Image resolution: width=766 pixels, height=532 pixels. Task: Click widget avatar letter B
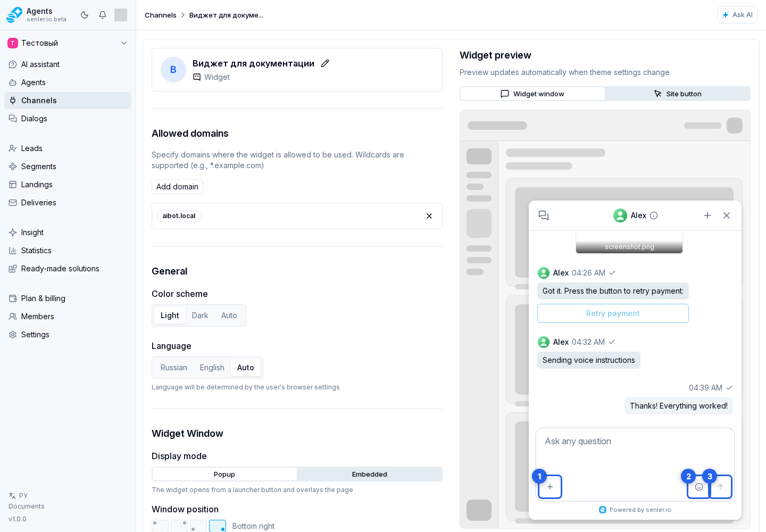[173, 70]
